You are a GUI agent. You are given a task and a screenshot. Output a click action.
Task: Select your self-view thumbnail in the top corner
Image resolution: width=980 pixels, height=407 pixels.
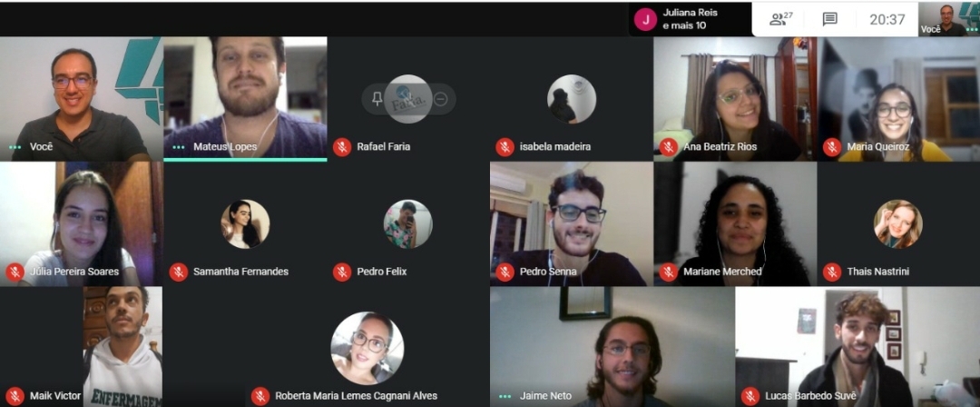pyautogui.click(x=948, y=19)
